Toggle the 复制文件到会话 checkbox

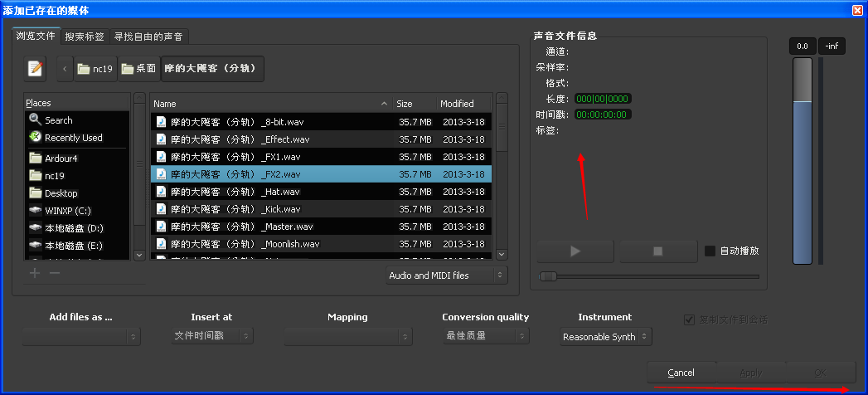tap(689, 319)
